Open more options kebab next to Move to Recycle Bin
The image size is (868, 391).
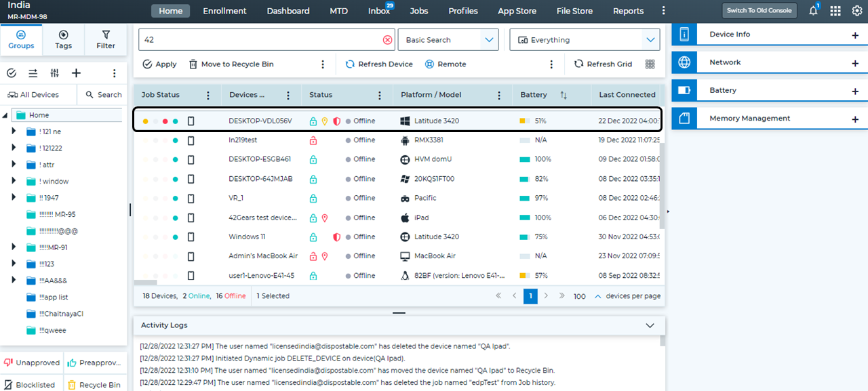pyautogui.click(x=323, y=64)
